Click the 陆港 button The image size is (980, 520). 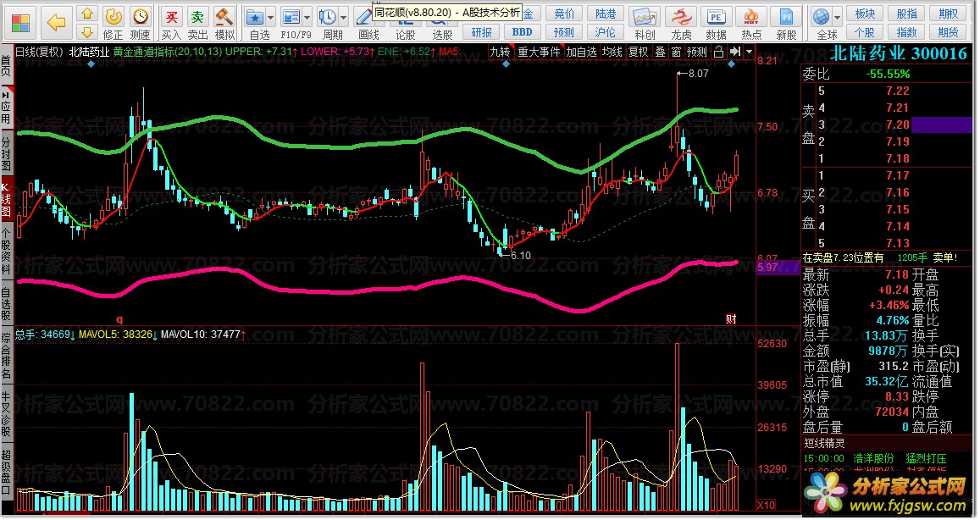[605, 14]
